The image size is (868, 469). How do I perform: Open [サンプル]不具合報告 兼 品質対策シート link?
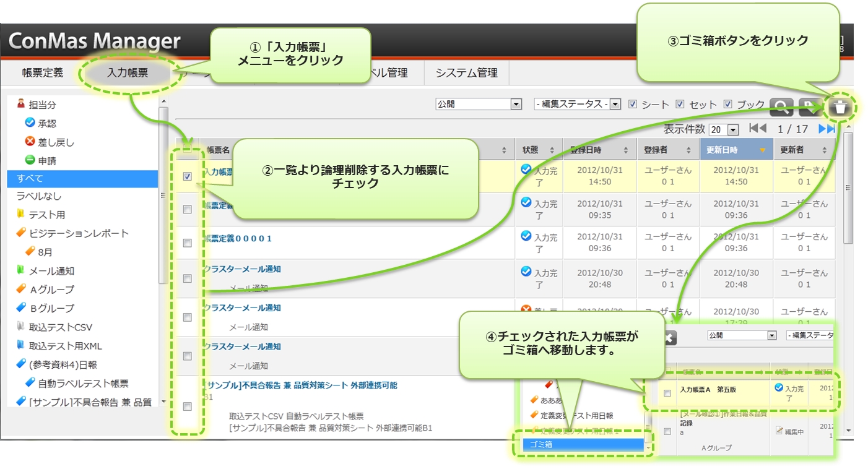point(300,385)
